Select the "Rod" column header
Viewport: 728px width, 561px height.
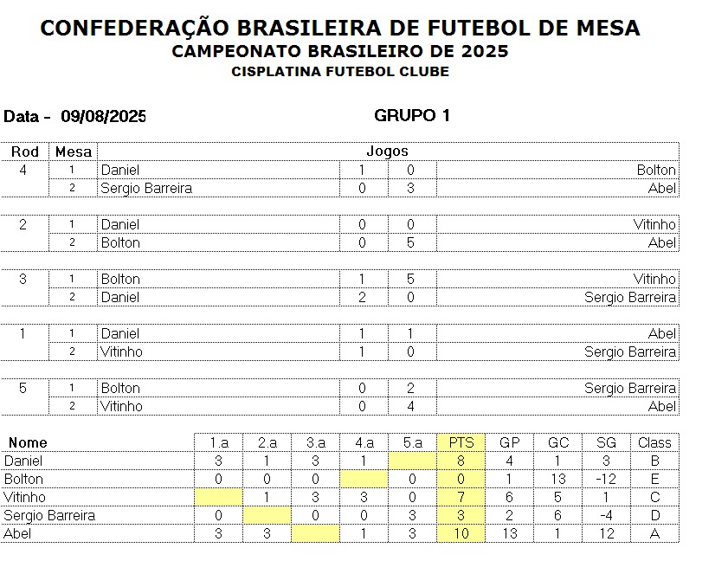click(24, 152)
